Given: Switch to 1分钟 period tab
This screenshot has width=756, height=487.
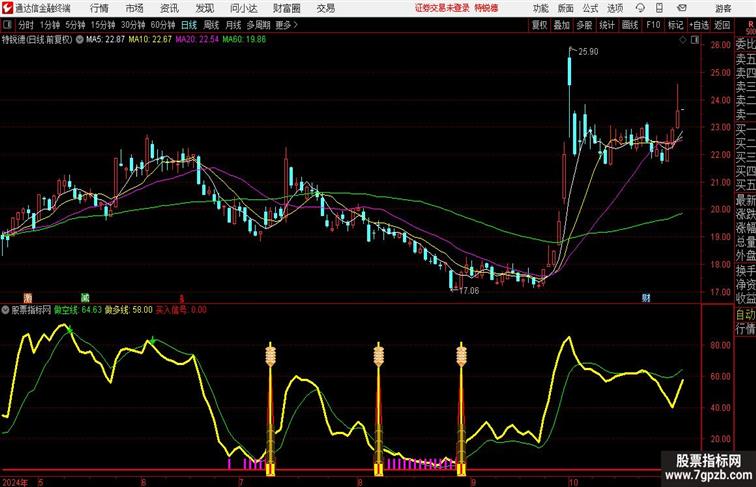Looking at the screenshot, I should tap(50, 25).
